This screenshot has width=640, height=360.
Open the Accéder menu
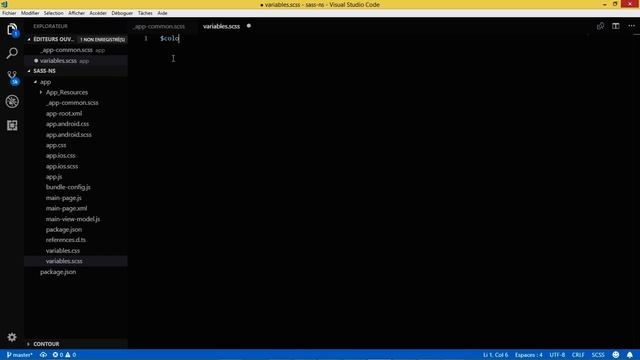[x=98, y=13]
